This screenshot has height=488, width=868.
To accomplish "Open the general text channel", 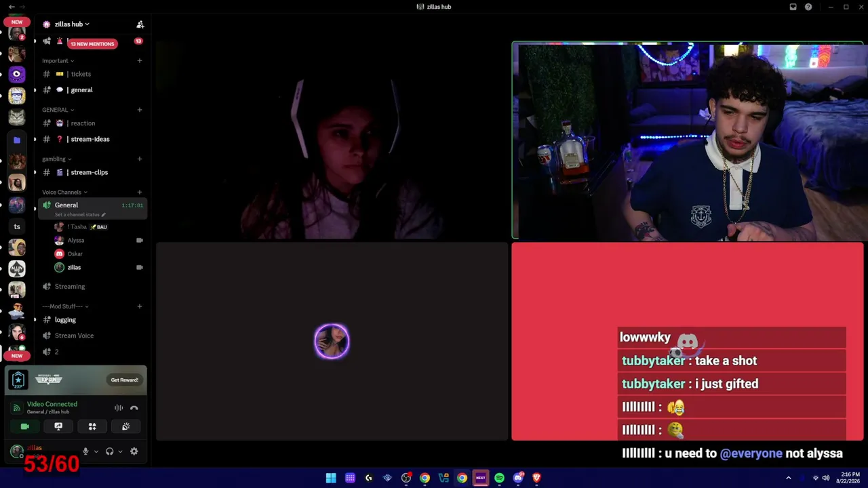I will [92, 90].
